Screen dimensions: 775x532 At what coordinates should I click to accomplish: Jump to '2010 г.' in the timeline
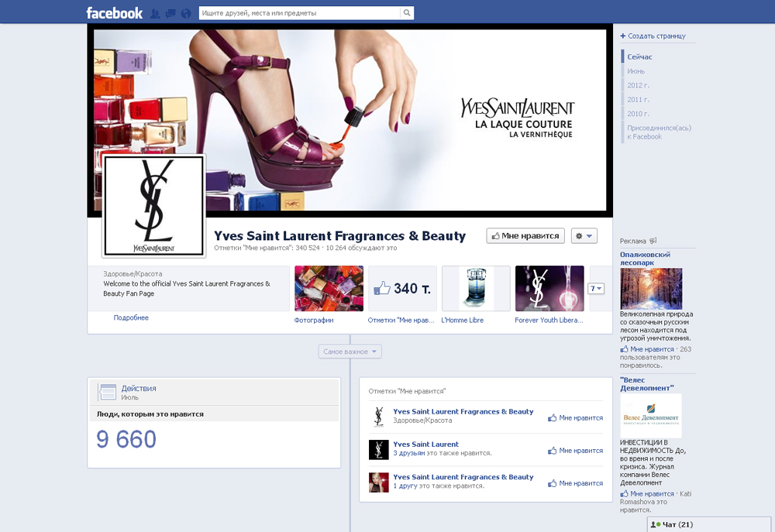tap(638, 114)
